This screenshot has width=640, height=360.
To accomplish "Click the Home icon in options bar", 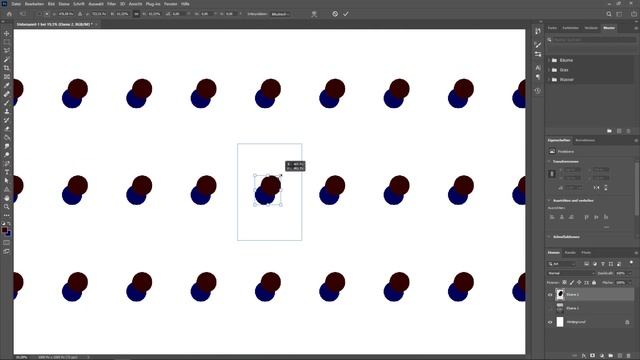I will pyautogui.click(x=9, y=14).
